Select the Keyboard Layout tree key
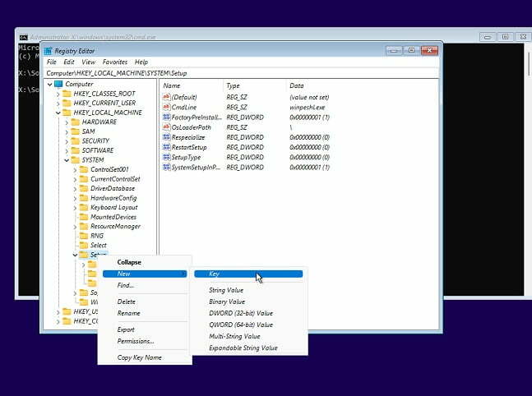Viewport: 532px width, 396px height. click(113, 207)
